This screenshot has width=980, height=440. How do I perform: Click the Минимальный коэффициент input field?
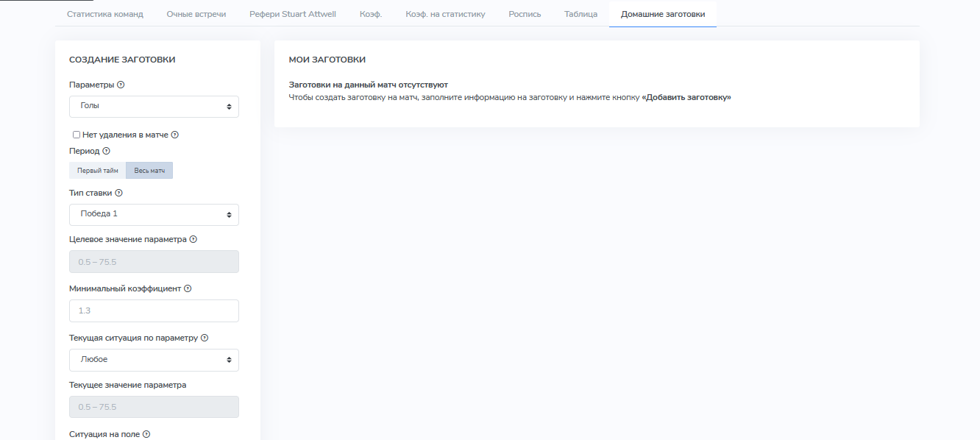tap(154, 311)
